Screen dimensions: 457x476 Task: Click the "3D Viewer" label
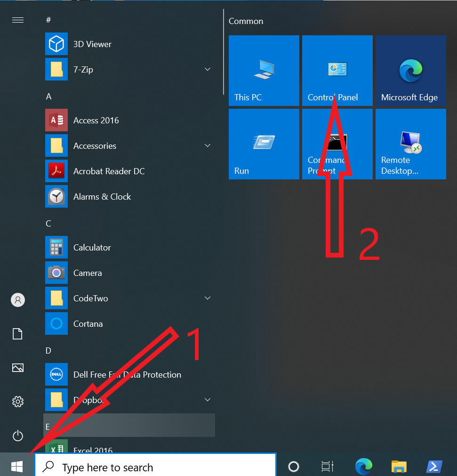coord(93,44)
